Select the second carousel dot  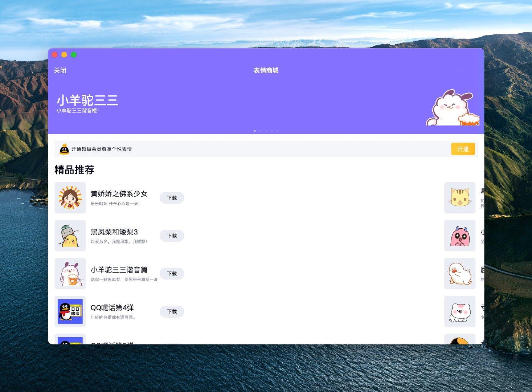pos(260,131)
